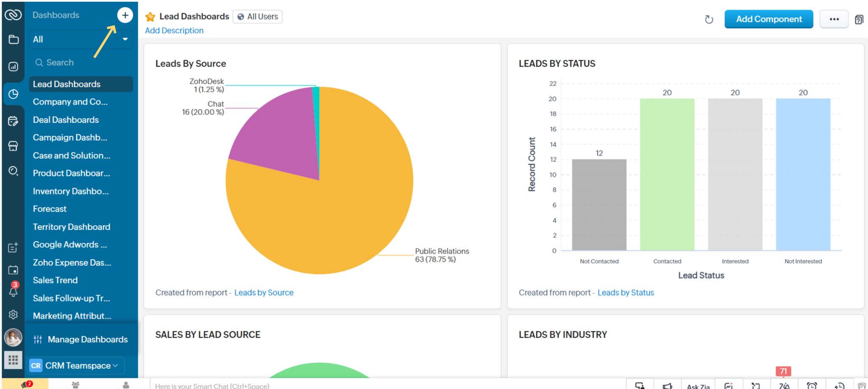Viewport: 868px width, 389px height.
Task: Refresh the dashboard using the reload icon
Action: pyautogui.click(x=709, y=19)
